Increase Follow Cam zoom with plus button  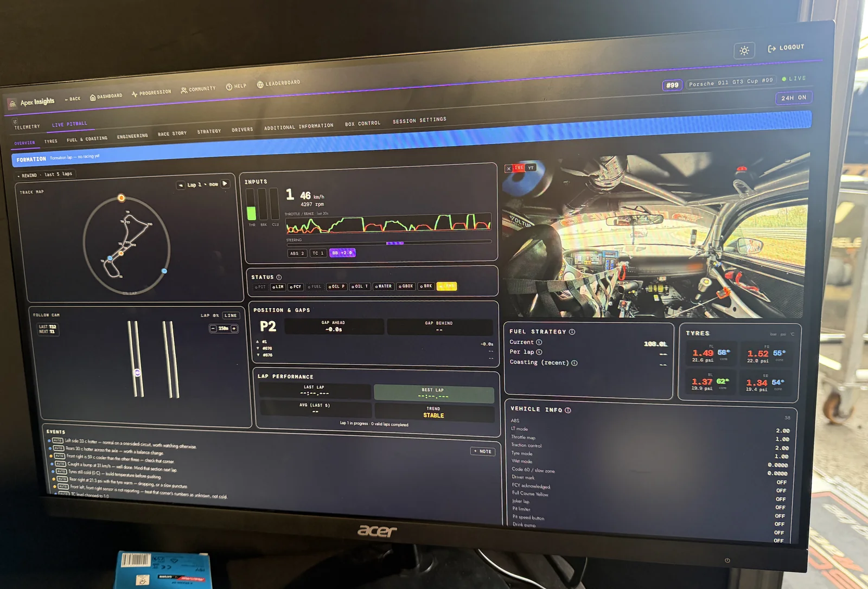(234, 329)
